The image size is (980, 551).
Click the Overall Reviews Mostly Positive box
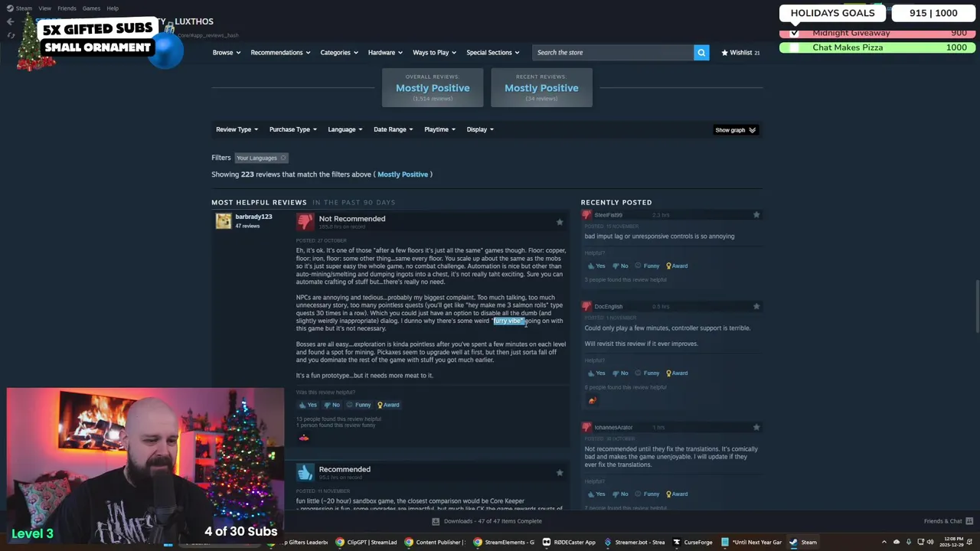433,87
